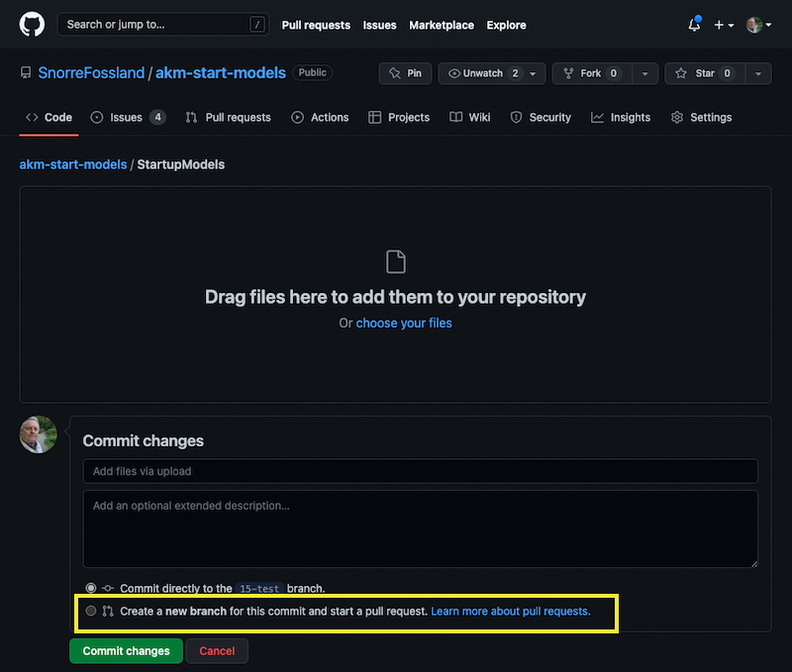Focus the commit message field
This screenshot has height=672, width=792.
click(x=420, y=471)
